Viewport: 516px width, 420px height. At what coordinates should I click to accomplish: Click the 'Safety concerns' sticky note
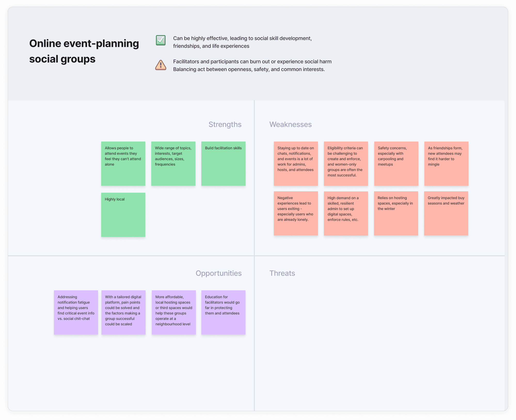396,164
